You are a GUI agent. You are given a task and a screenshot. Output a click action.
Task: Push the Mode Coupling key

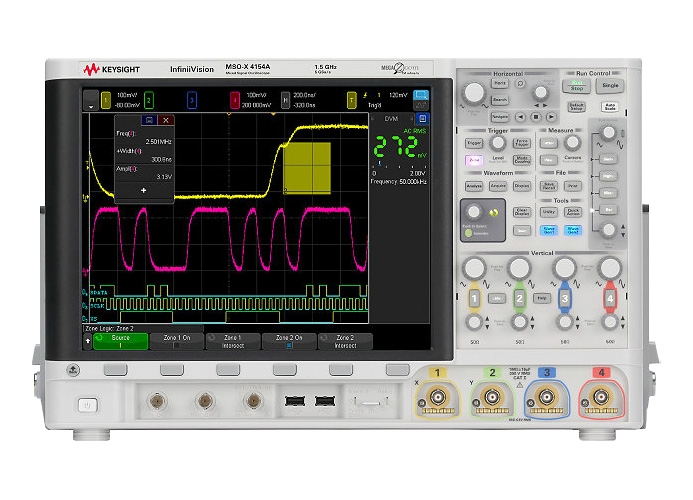(x=522, y=160)
